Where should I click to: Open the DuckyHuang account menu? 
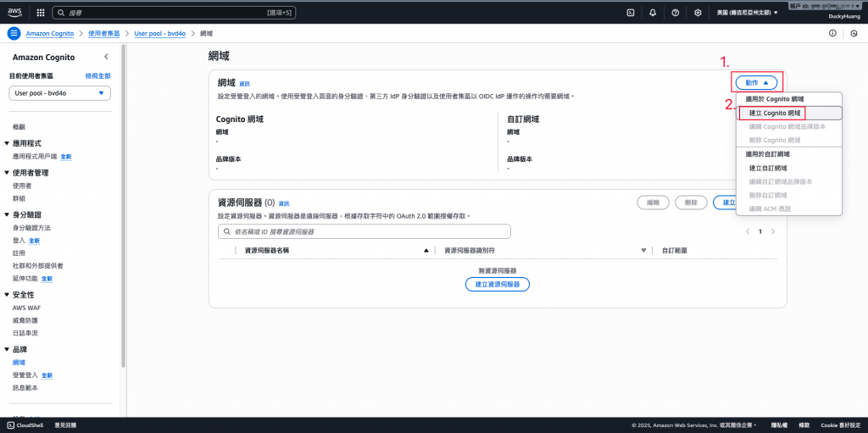(843, 17)
